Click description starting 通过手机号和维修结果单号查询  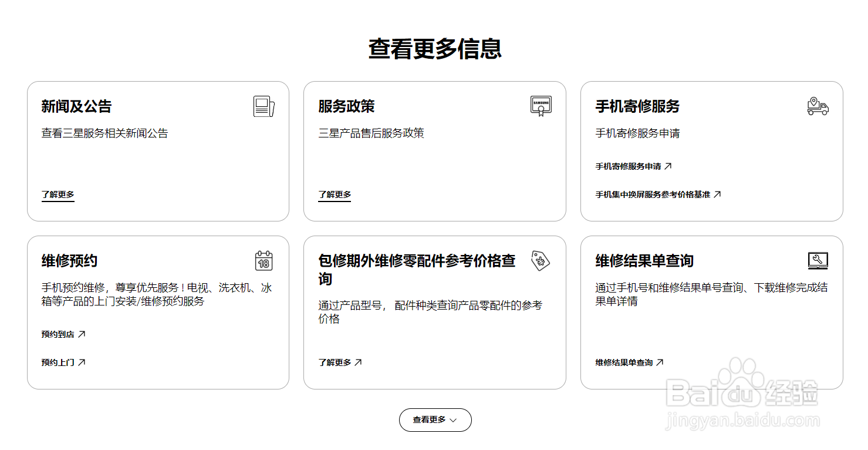(x=711, y=294)
